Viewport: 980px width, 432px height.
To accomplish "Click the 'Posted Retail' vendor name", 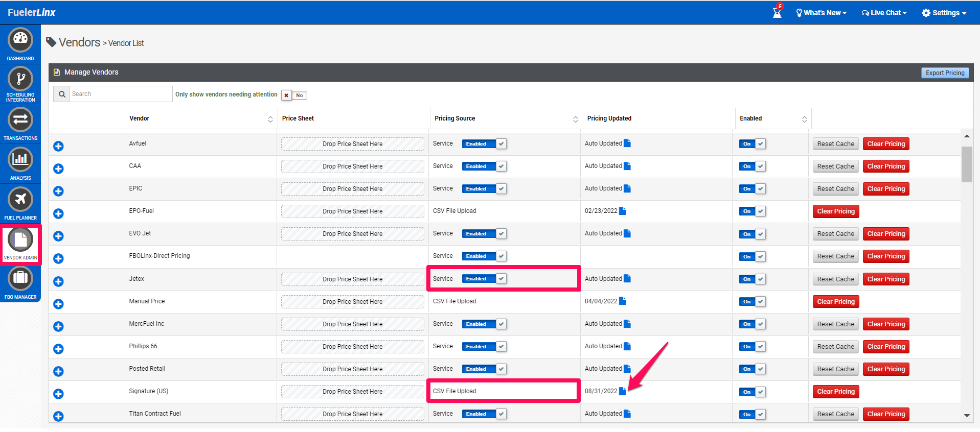I will tap(147, 369).
